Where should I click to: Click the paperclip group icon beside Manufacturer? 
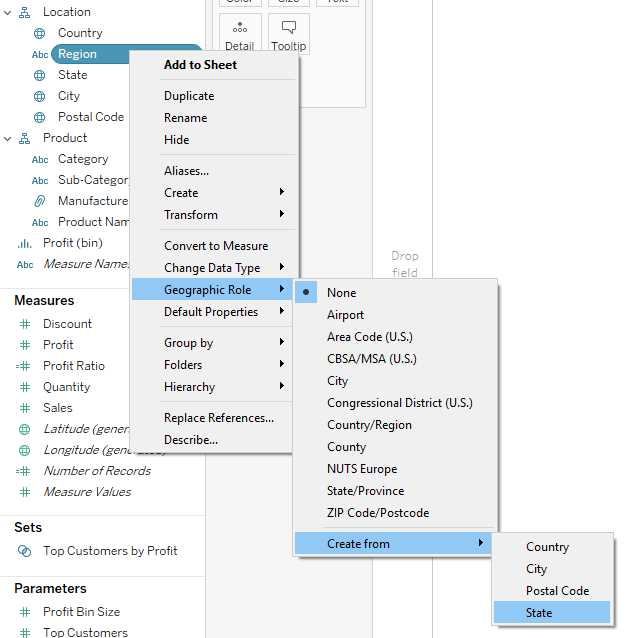(x=39, y=201)
